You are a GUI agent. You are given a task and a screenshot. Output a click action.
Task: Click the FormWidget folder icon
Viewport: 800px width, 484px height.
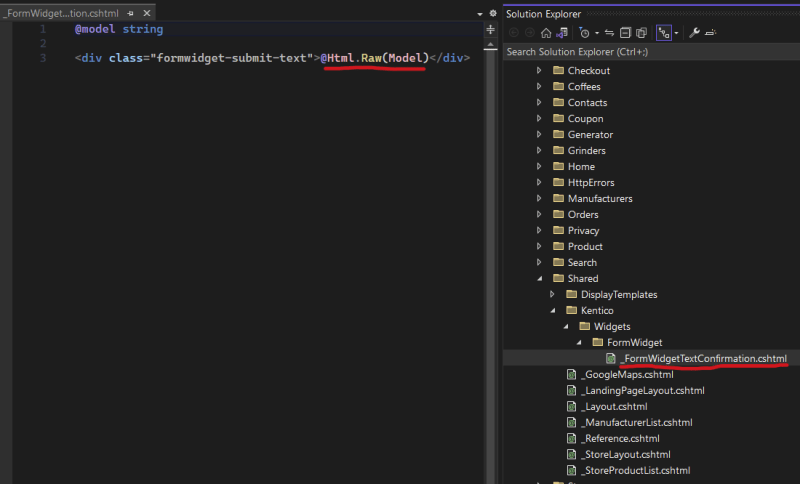pos(597,342)
